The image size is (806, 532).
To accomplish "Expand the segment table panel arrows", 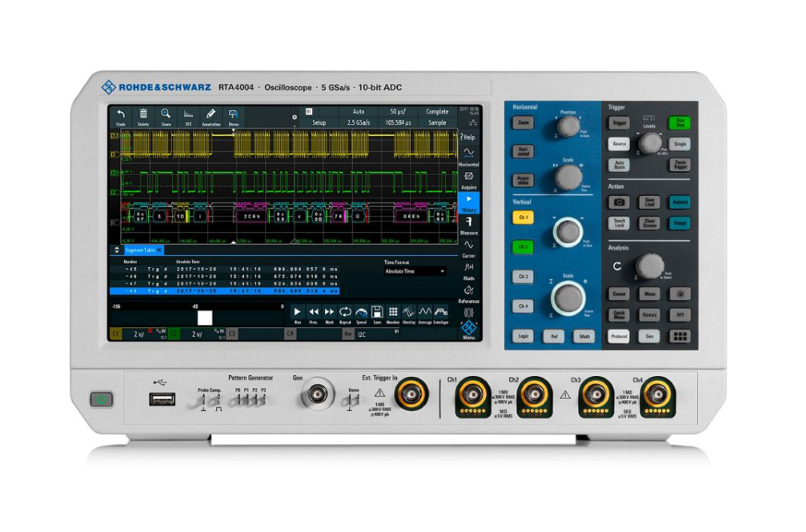I will click(x=117, y=250).
